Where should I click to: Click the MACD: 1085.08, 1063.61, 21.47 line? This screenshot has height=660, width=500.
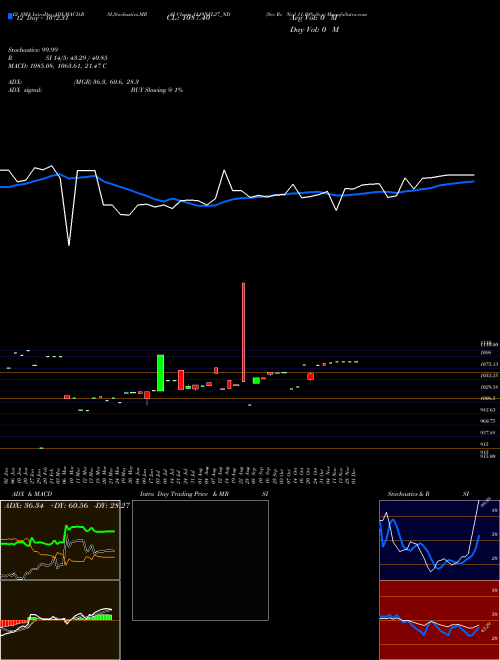coord(58,66)
